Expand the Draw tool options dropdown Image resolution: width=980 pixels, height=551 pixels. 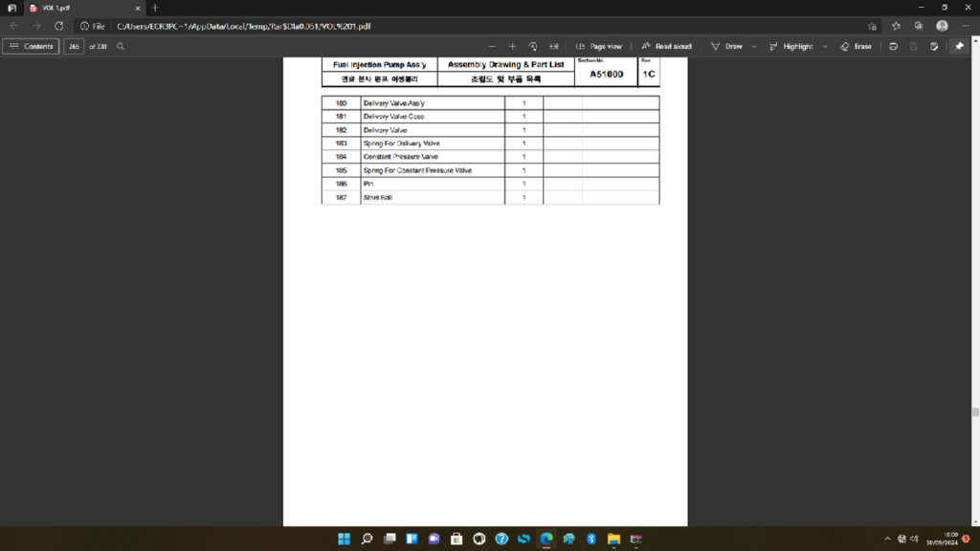(754, 46)
